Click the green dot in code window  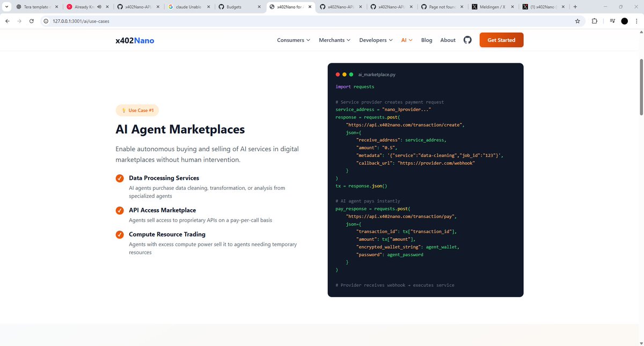[351, 75]
